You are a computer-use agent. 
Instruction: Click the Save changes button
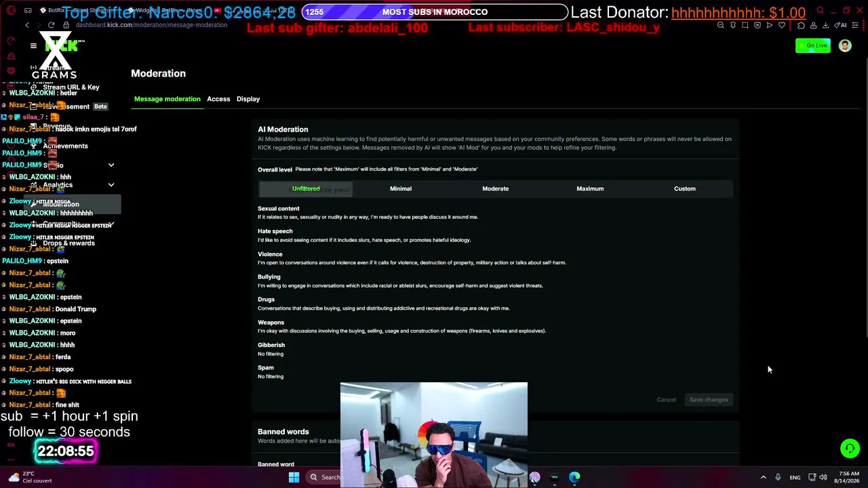[x=709, y=400]
